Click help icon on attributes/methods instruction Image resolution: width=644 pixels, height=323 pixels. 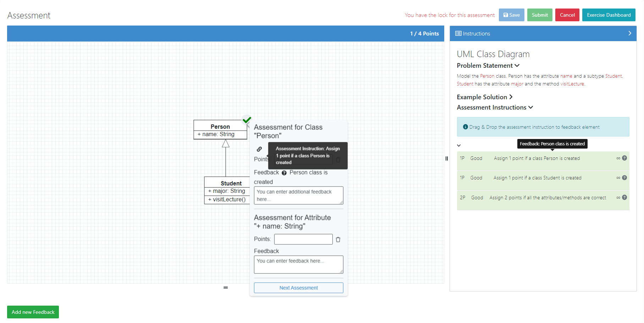[x=624, y=197]
